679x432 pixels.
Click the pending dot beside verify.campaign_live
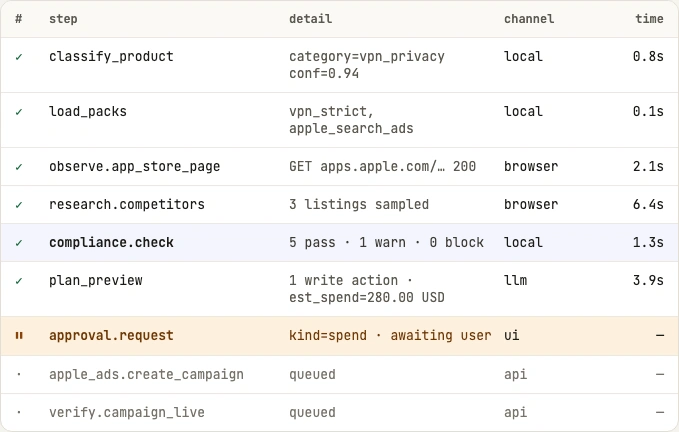coord(19,413)
